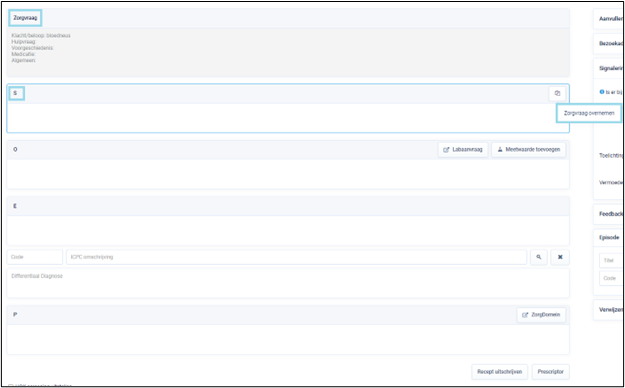Click inside the S text area
625x388 pixels.
pyautogui.click(x=288, y=118)
